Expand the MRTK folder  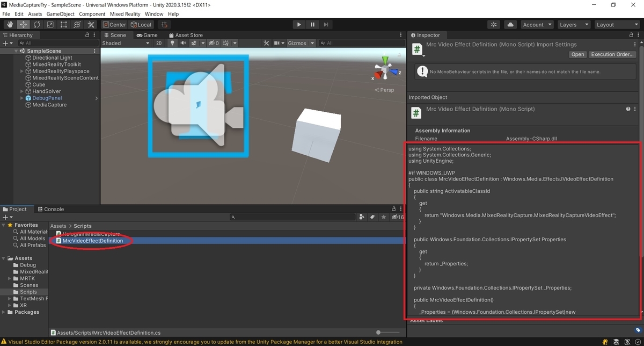point(10,278)
